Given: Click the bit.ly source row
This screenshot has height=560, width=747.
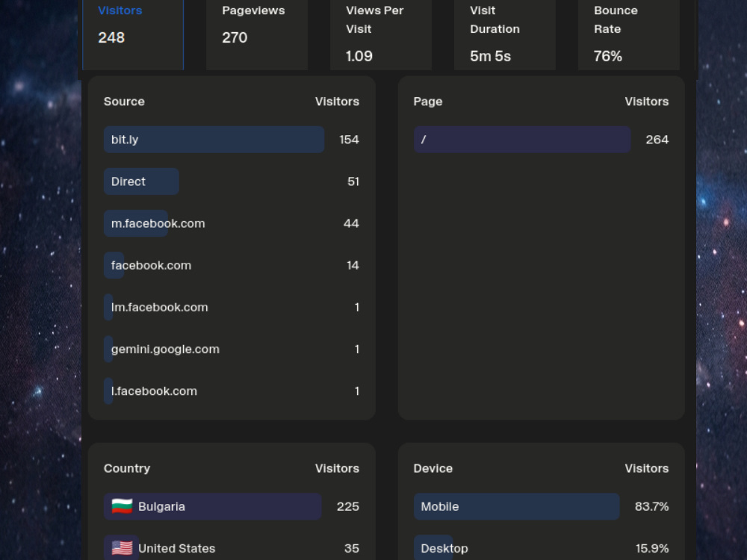Looking at the screenshot, I should 232,140.
